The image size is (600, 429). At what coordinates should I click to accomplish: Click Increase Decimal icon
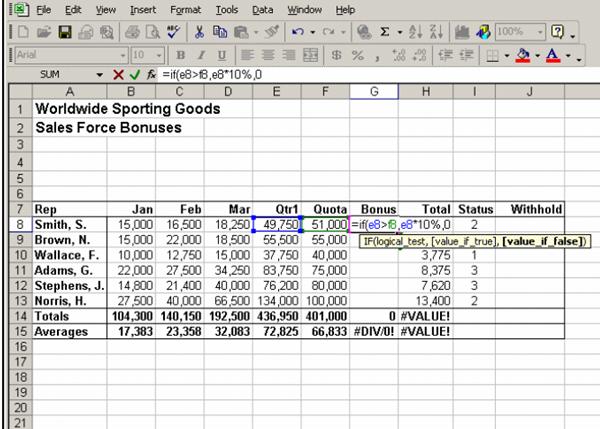click(x=399, y=55)
